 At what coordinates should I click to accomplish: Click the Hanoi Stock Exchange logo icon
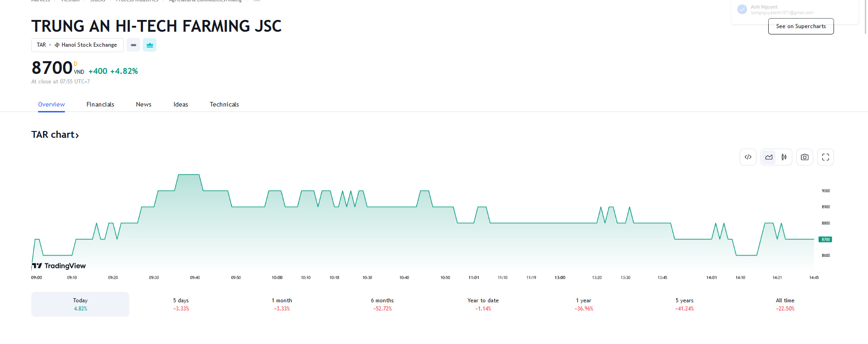(57, 45)
